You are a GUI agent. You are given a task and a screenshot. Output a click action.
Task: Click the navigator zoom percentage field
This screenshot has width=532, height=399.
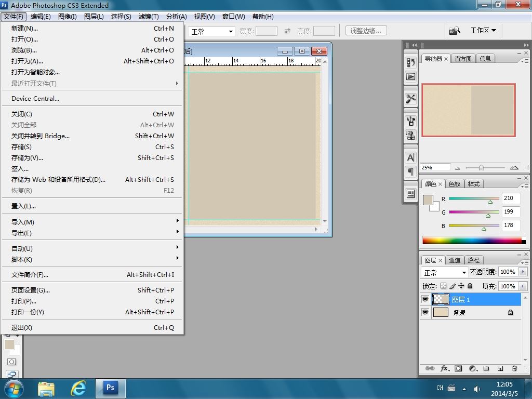pos(436,167)
